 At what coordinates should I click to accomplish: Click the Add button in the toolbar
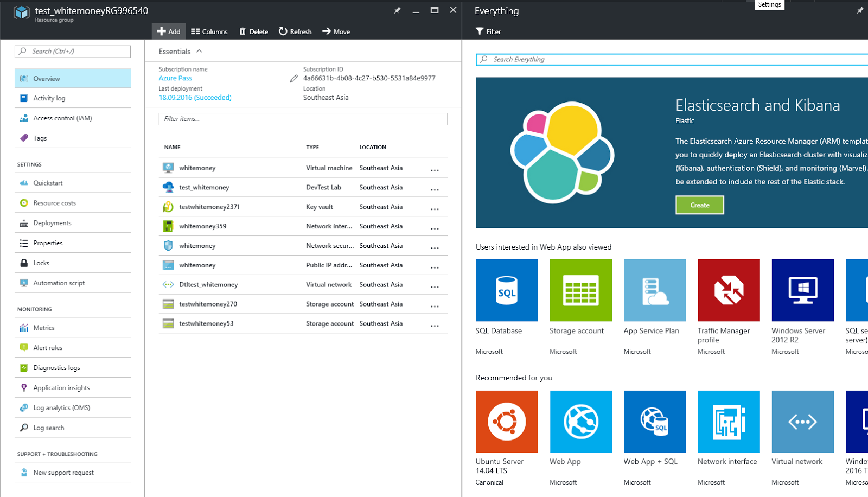tap(169, 31)
